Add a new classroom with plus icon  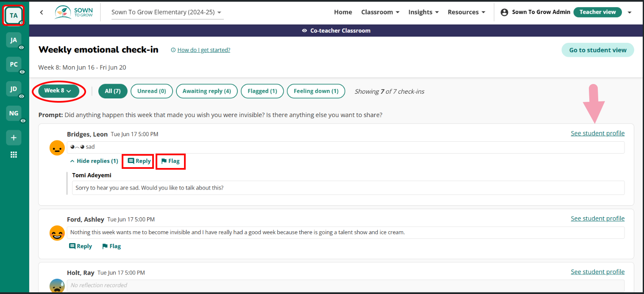point(14,138)
